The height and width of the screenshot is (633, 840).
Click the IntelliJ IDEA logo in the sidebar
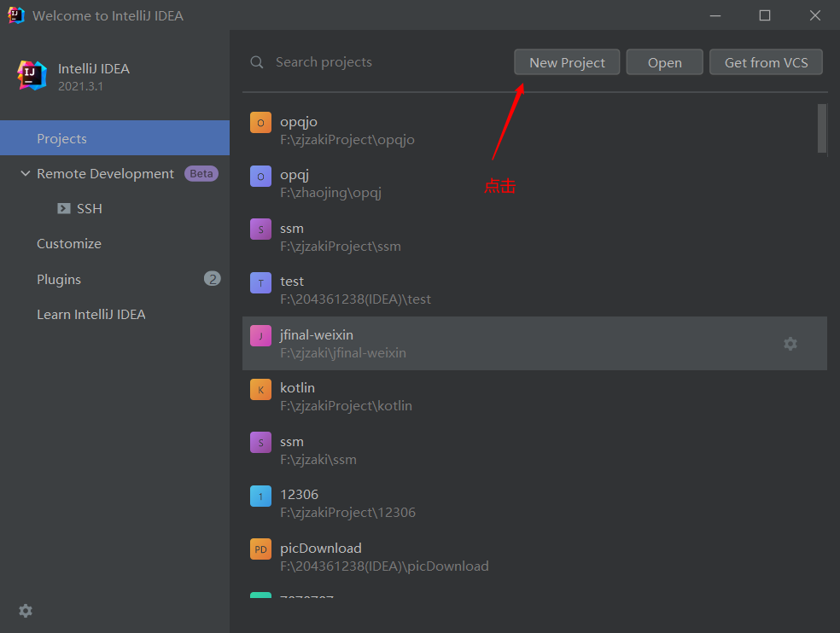[x=32, y=75]
